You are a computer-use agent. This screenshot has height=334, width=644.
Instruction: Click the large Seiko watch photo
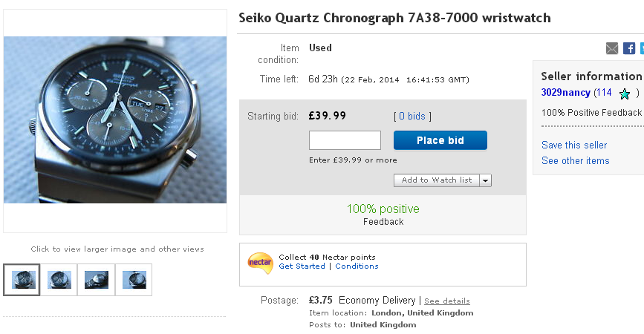tap(115, 119)
